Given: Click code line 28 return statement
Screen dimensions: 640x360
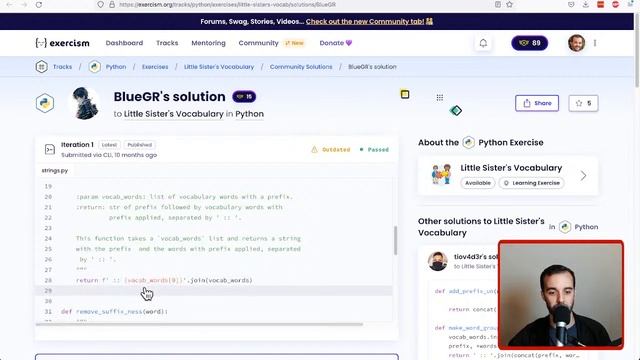Looking at the screenshot, I should coord(164,280).
